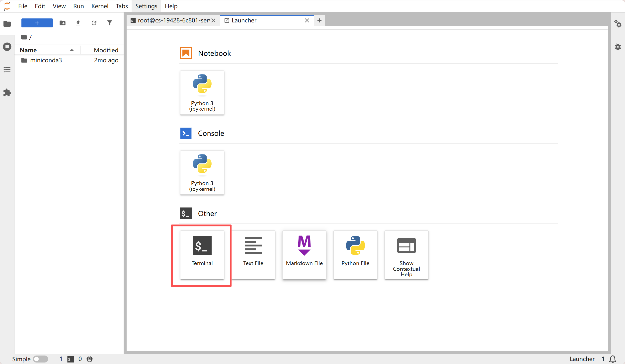This screenshot has width=625, height=364.
Task: Open the Settings menu
Action: 146,6
